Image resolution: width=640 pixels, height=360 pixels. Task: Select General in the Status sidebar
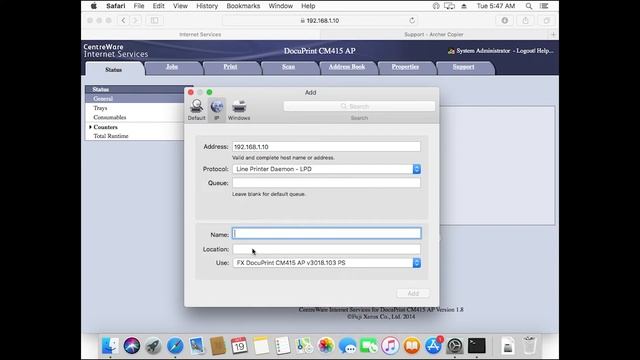103,99
